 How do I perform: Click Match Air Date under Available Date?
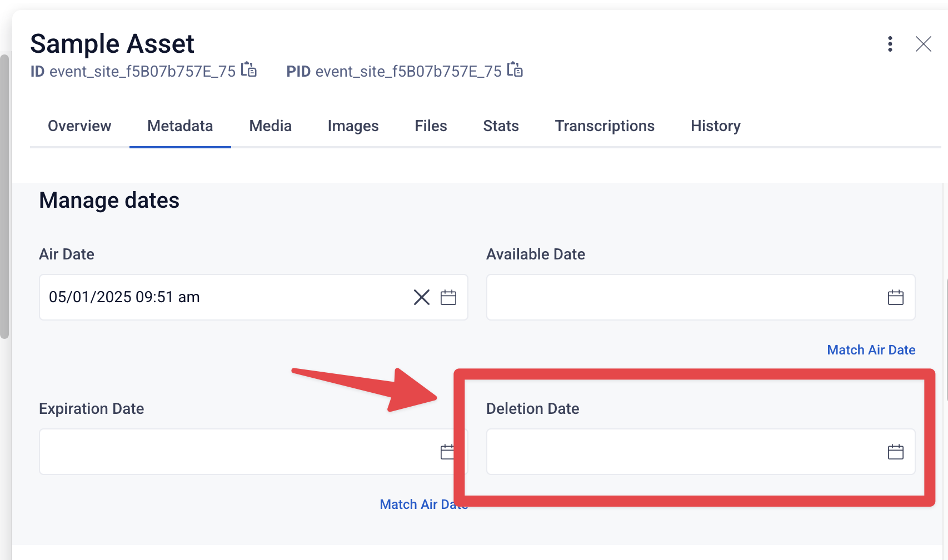(871, 350)
